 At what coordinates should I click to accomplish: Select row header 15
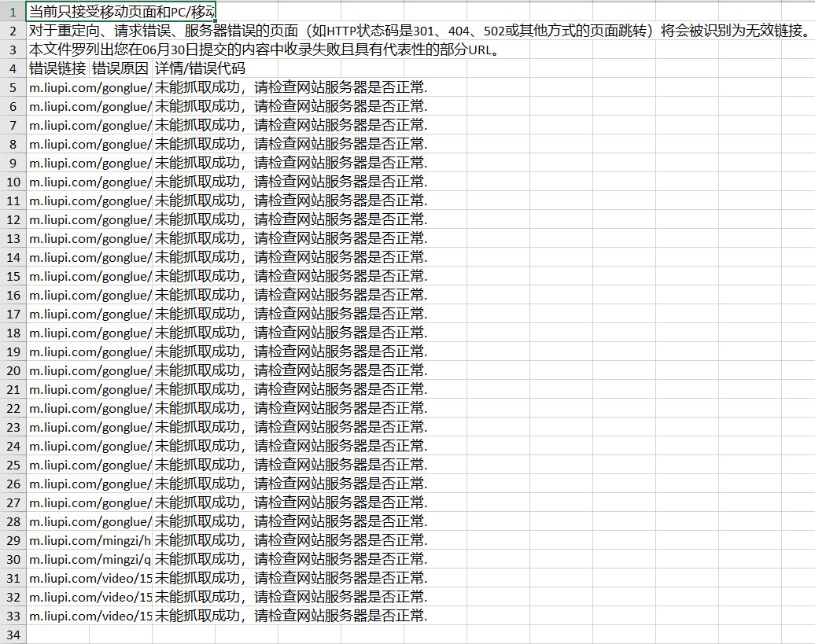(13, 276)
